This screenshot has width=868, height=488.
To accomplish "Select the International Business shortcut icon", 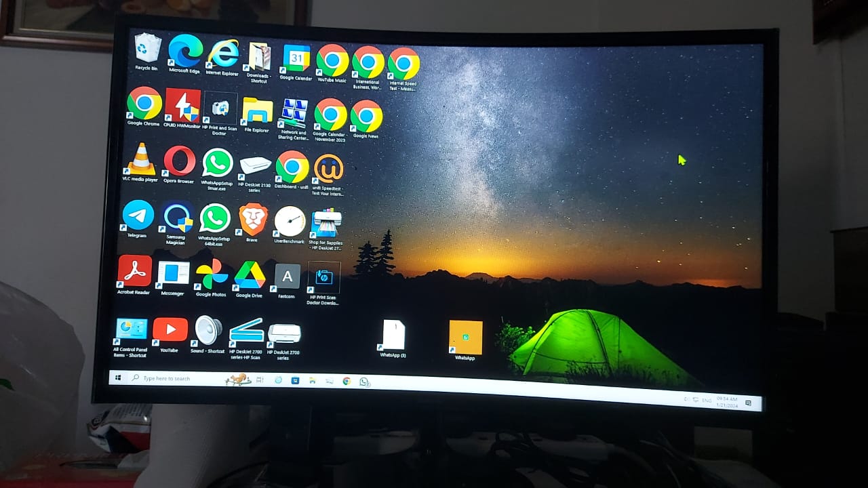I will [368, 66].
